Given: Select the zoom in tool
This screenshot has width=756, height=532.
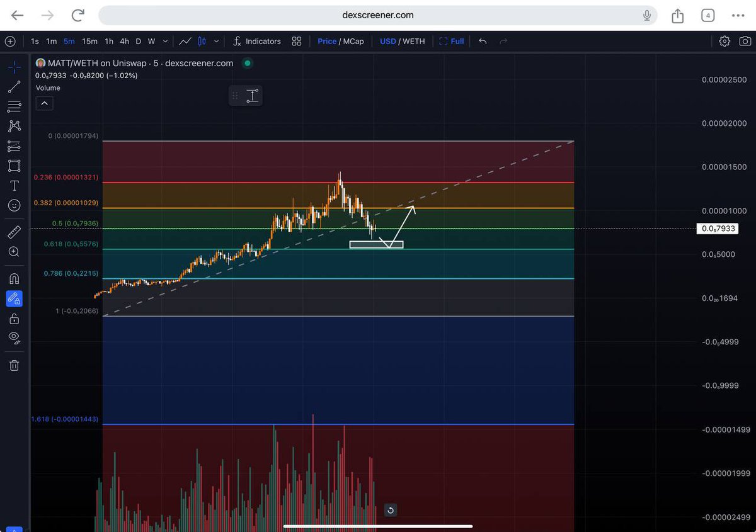Looking at the screenshot, I should coord(14,252).
